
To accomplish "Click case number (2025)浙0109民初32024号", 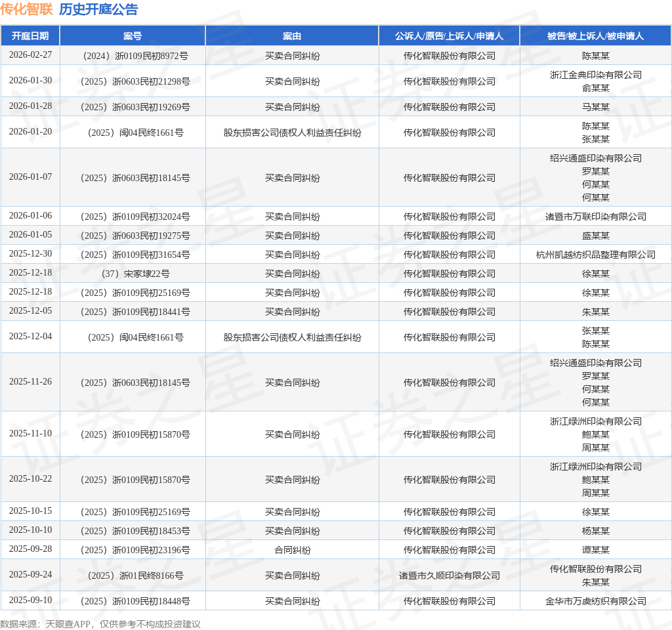I will (135, 217).
